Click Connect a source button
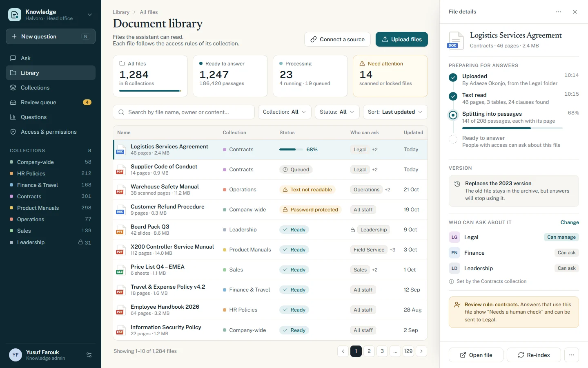Screen dimensions: 588x368 (x=337, y=39)
